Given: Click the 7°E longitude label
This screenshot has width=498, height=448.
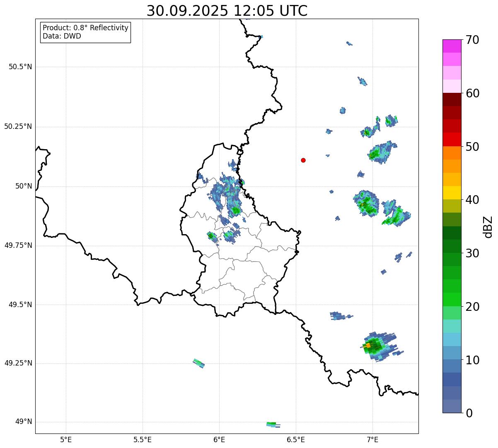Looking at the screenshot, I should (x=372, y=440).
